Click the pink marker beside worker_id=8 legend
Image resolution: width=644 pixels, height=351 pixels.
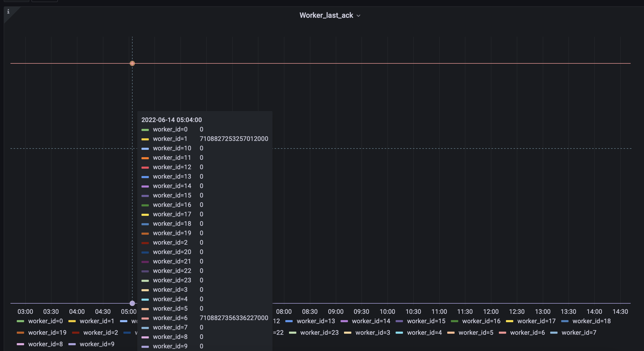(20, 344)
